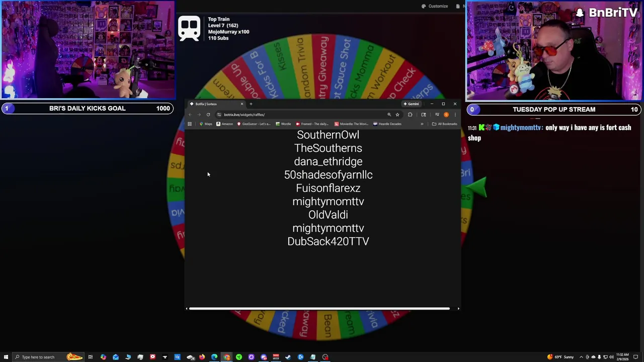Open Steam from the taskbar

coord(287,357)
